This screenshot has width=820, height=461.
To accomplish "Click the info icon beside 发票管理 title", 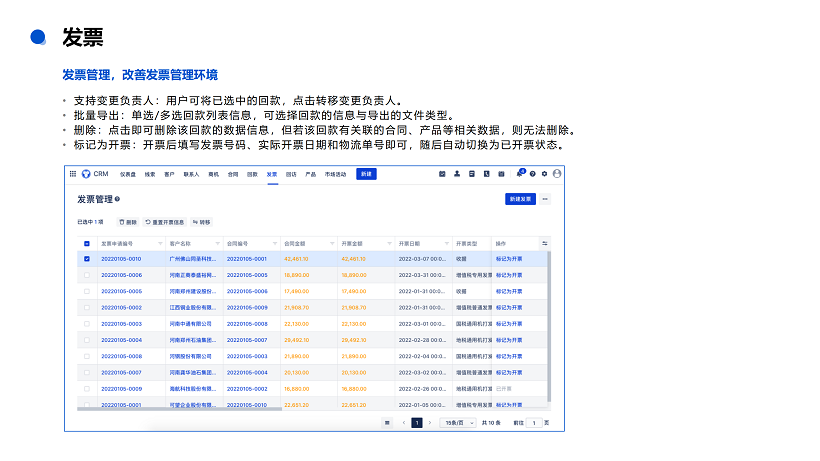I will point(117,199).
